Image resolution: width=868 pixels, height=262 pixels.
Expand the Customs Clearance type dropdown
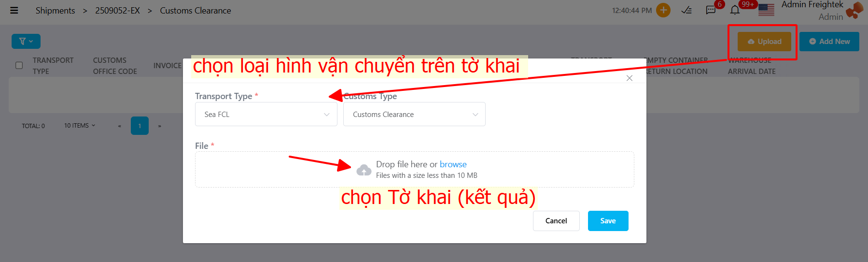click(x=414, y=114)
